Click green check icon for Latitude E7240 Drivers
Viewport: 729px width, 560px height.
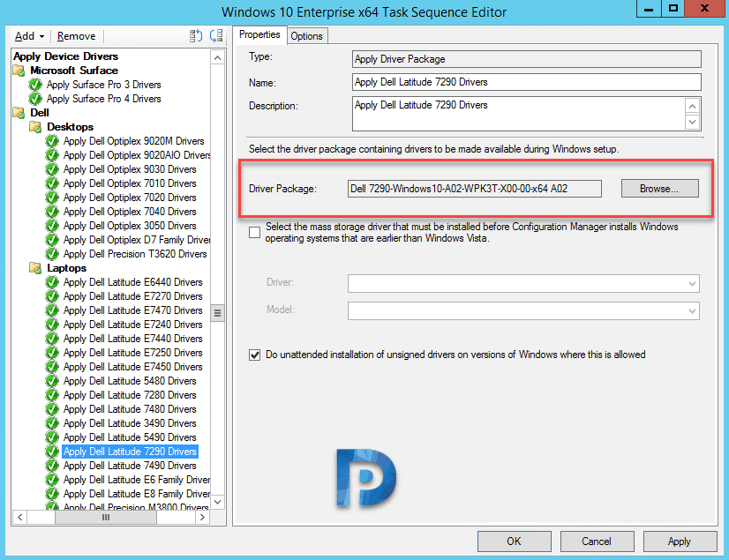[x=52, y=325]
